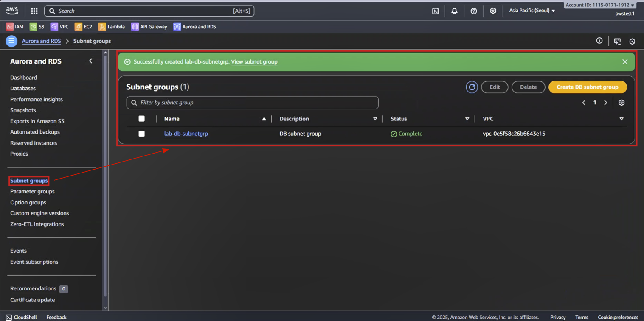This screenshot has height=321, width=644.
Task: Select Subnet groups in the sidebar
Action: [29, 181]
